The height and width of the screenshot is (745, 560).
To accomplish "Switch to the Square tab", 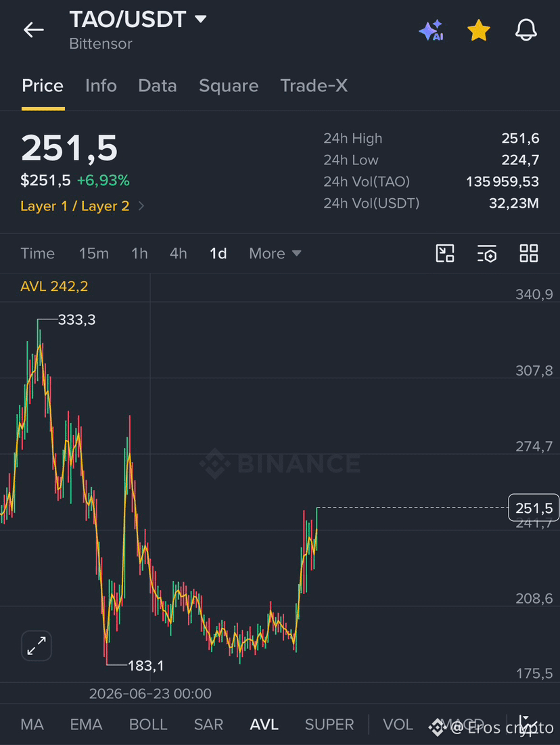I will [x=229, y=86].
